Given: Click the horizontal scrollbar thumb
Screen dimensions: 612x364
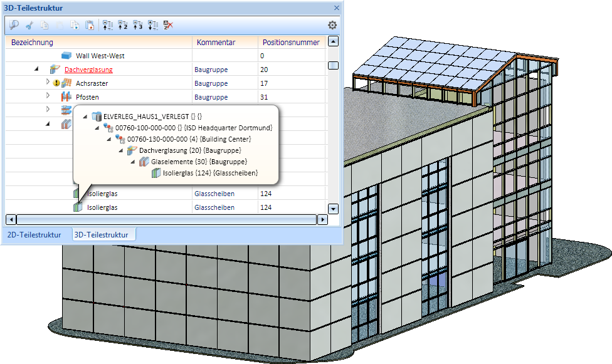Looking at the screenshot, I should [167, 220].
